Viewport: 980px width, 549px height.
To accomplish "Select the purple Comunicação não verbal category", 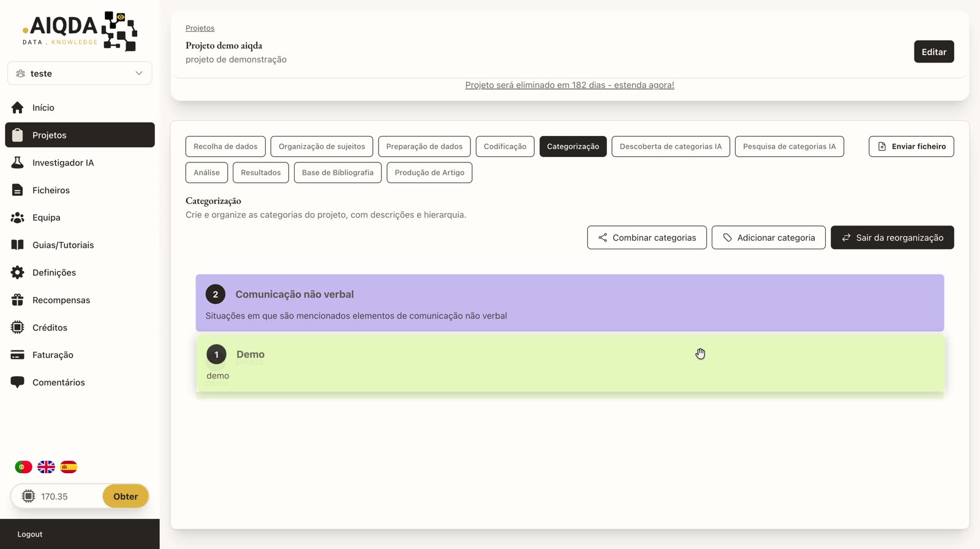I will (x=570, y=303).
